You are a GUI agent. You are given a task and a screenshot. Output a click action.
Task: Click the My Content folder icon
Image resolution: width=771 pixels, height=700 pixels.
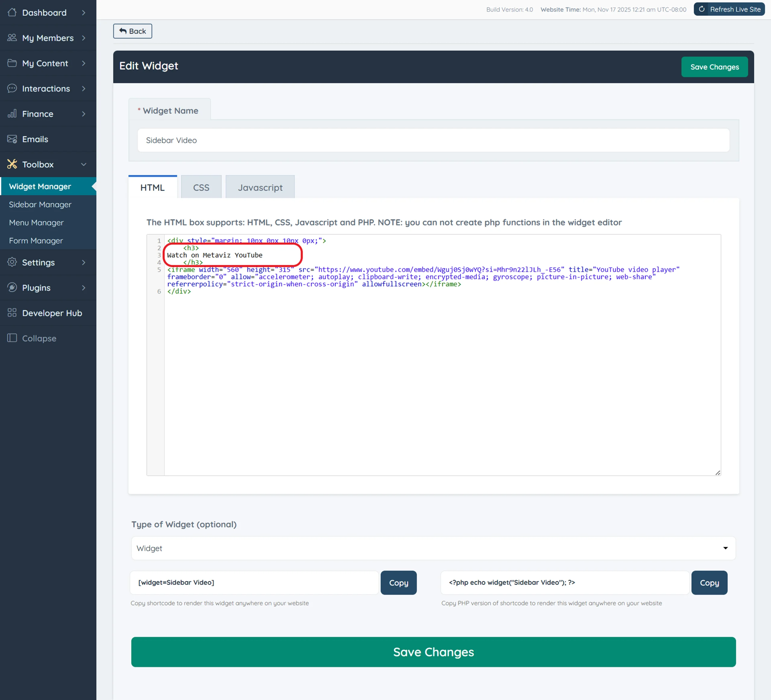click(12, 63)
